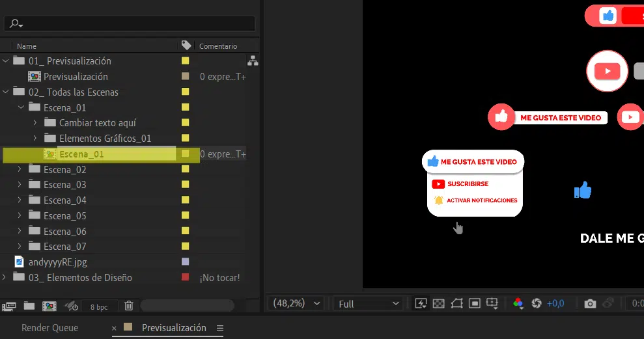Click lavender label swatch of andyyyyRE.jpg
The image size is (644, 339).
point(185,262)
